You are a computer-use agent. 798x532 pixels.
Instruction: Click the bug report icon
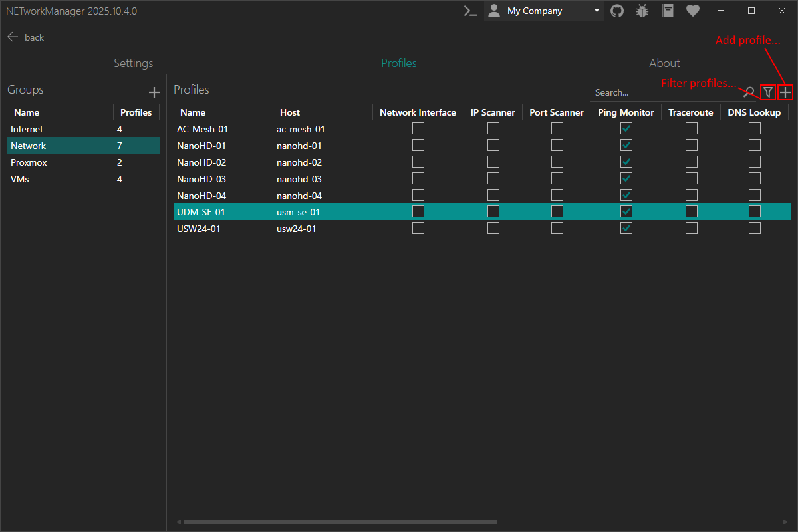pyautogui.click(x=642, y=11)
